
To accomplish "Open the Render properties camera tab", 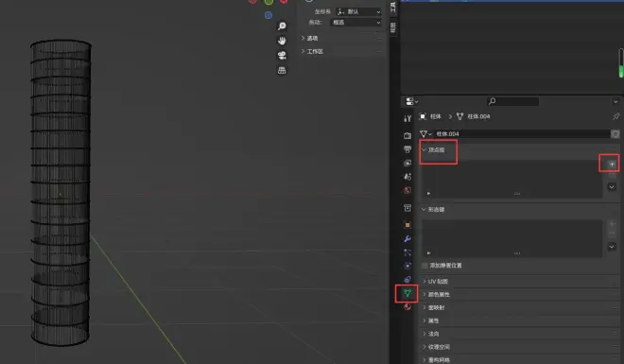I will 407,135.
